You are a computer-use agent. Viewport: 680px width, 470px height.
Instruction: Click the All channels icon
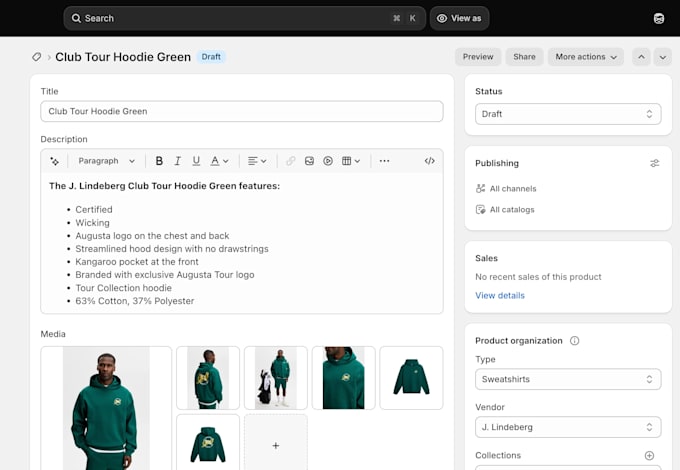(480, 189)
